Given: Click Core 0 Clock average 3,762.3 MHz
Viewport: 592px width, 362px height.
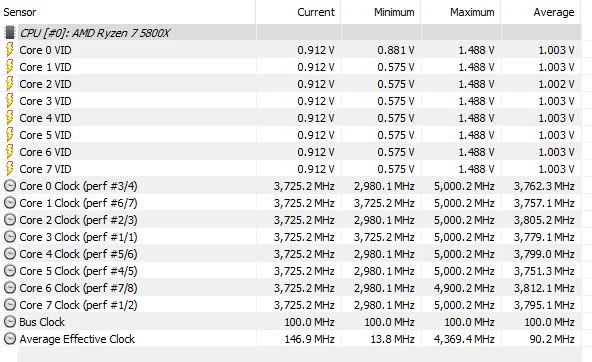Looking at the screenshot, I should pos(544,186).
